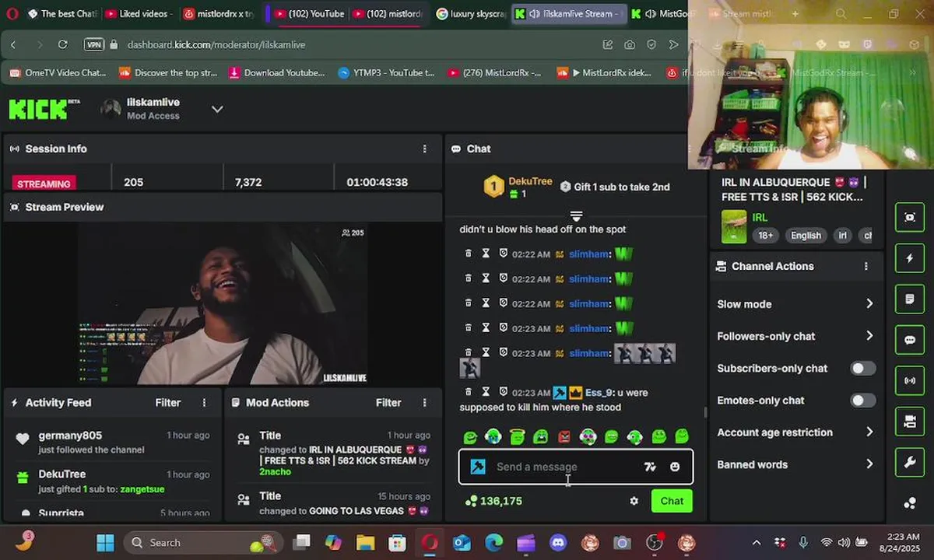Open Session Info options menu
The width and height of the screenshot is (934, 560).
[x=424, y=149]
